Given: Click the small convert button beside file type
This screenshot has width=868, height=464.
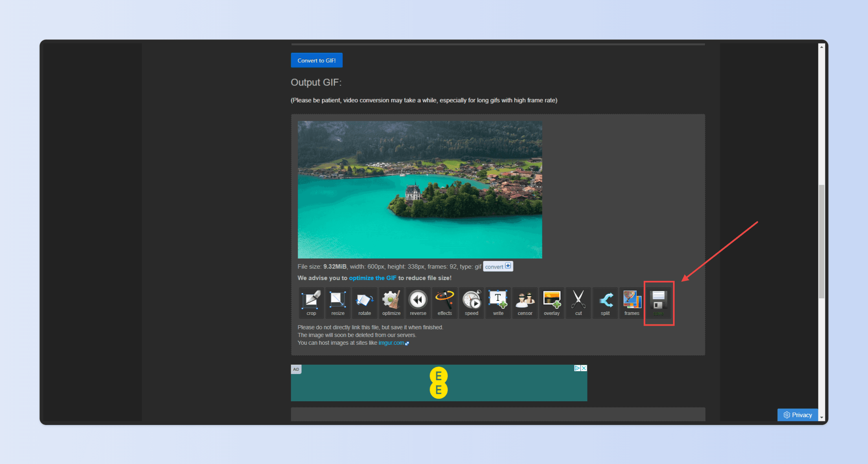Looking at the screenshot, I should pos(498,267).
